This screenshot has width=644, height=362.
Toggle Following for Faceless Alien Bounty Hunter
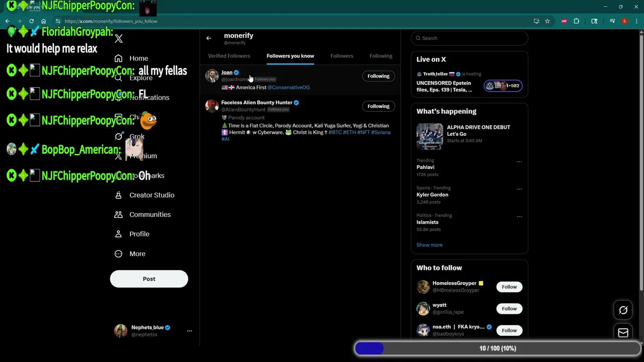[x=378, y=106]
